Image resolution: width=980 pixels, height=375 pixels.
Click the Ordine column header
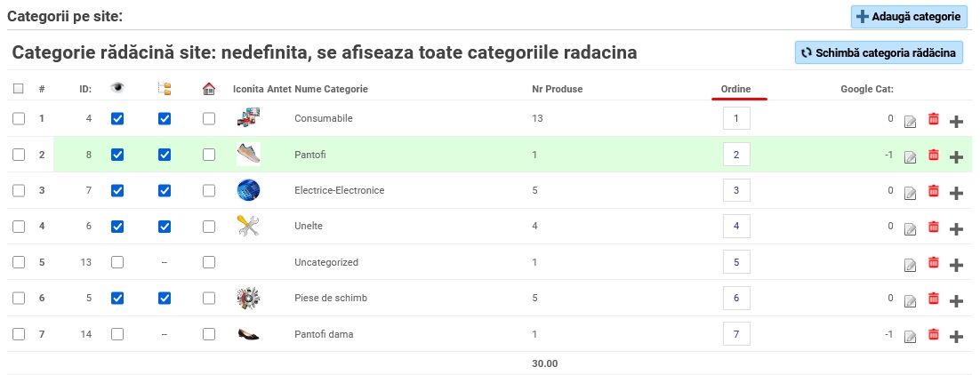(735, 89)
